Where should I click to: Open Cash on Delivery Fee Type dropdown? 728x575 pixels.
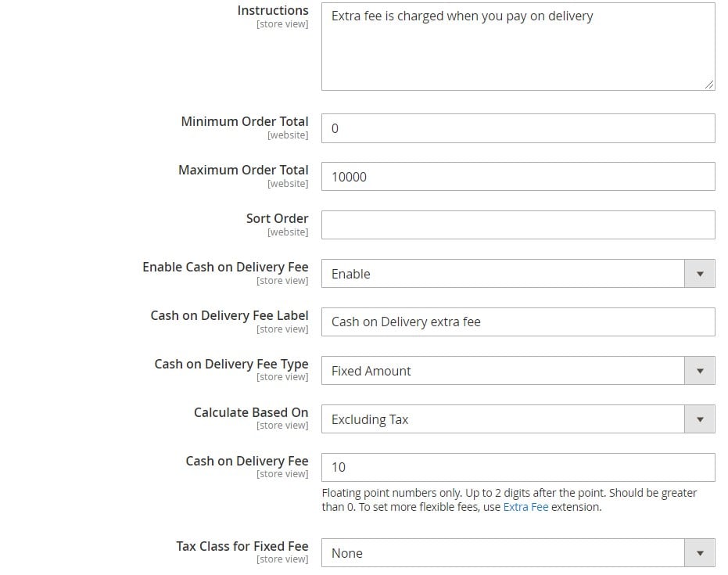(x=518, y=371)
